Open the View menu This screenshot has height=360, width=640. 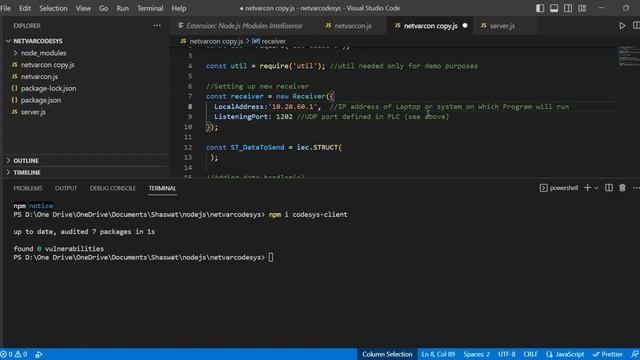[x=83, y=8]
